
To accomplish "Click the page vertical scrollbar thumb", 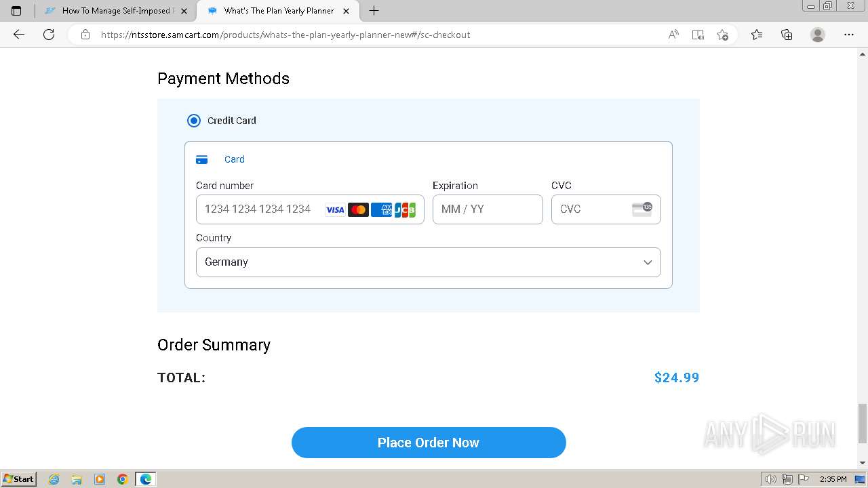I will [x=863, y=423].
